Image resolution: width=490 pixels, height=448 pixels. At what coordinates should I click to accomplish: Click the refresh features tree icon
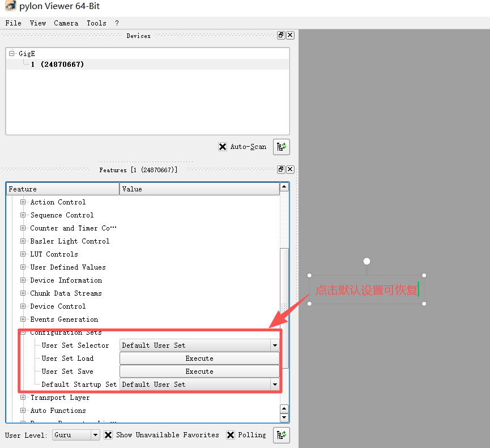coord(282,435)
